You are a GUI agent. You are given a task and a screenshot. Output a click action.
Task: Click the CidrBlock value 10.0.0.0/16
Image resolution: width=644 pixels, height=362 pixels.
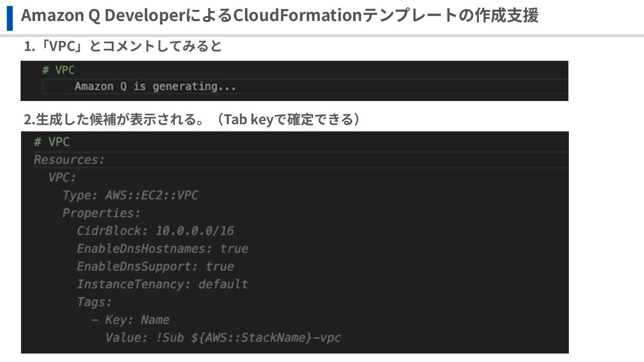195,231
